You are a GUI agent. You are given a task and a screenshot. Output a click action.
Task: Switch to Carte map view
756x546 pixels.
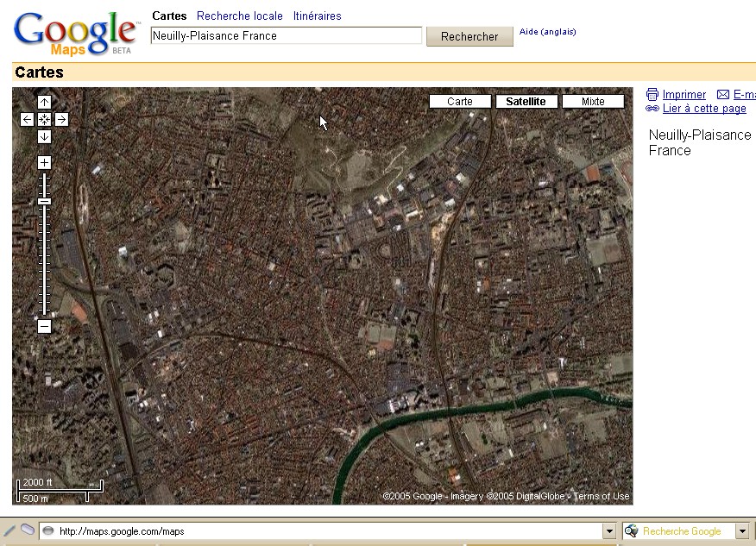point(460,102)
